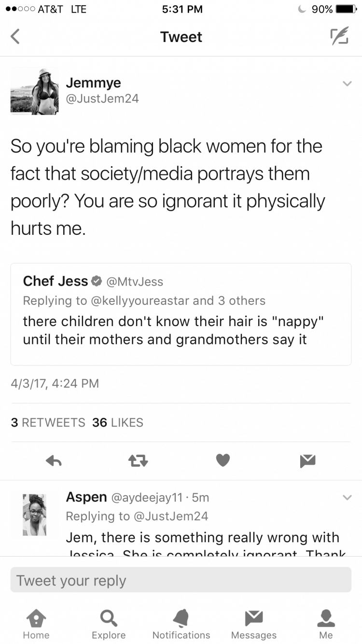Open Aspen's profile picture
This screenshot has width=362, height=644.
click(x=35, y=515)
